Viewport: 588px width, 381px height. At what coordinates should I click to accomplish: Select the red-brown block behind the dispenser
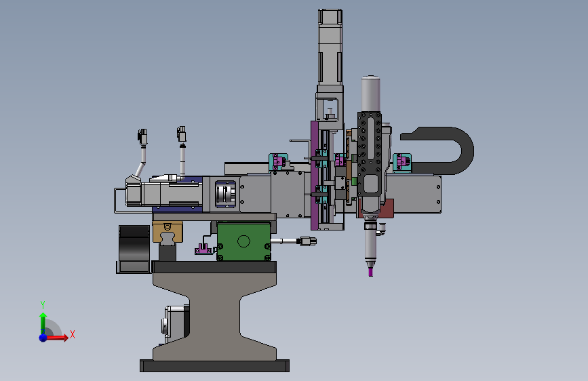pyautogui.click(x=388, y=209)
